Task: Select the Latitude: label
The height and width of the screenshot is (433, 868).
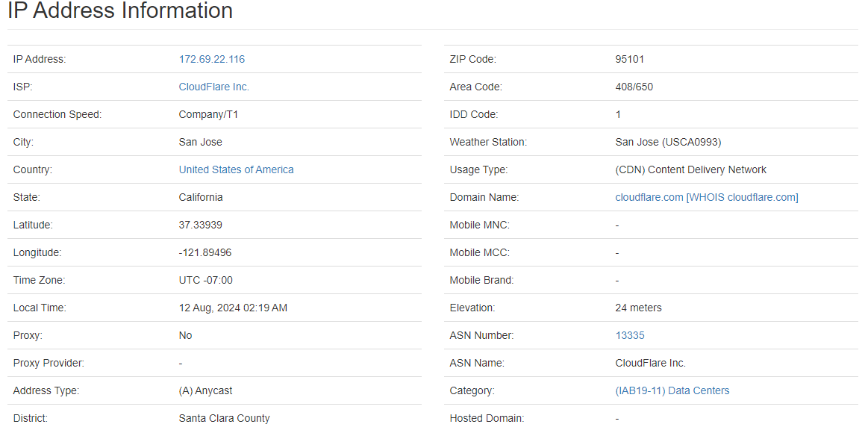Action: tap(33, 225)
